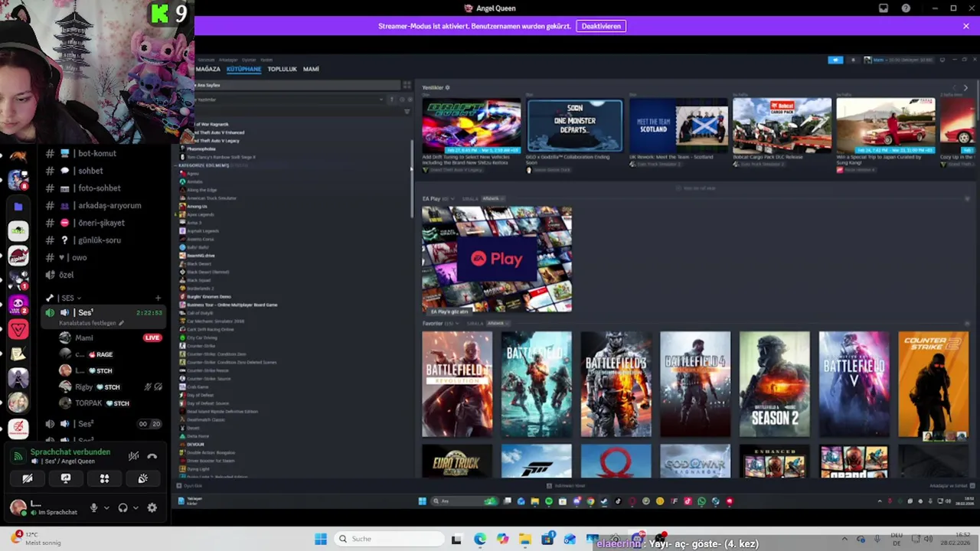Open Steam MAMİ profile tab
Viewport: 980px width, 551px height.
(311, 69)
